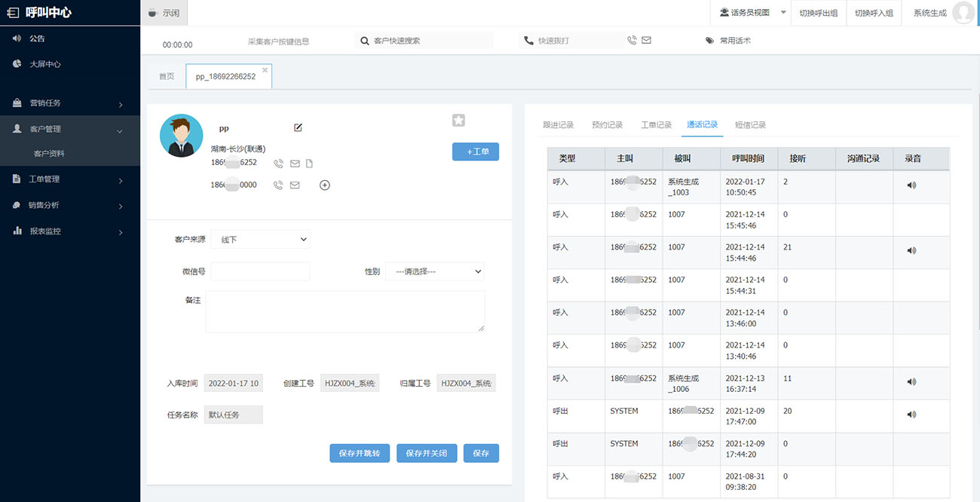Send email for second number ending 0000
The width and height of the screenshot is (980, 502).
click(295, 185)
